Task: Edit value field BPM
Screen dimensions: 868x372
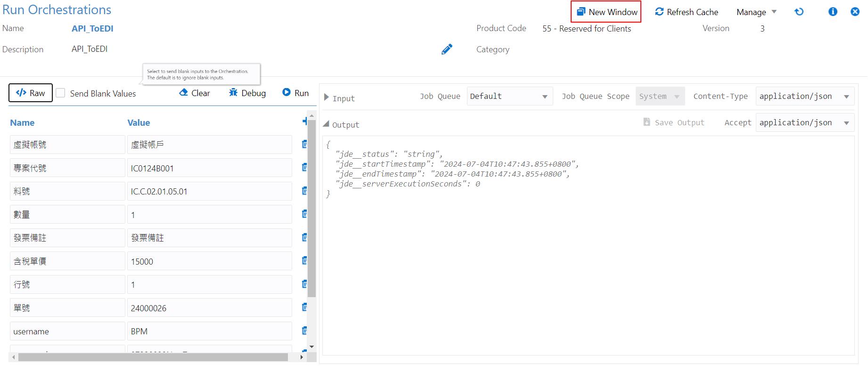Action: (209, 331)
